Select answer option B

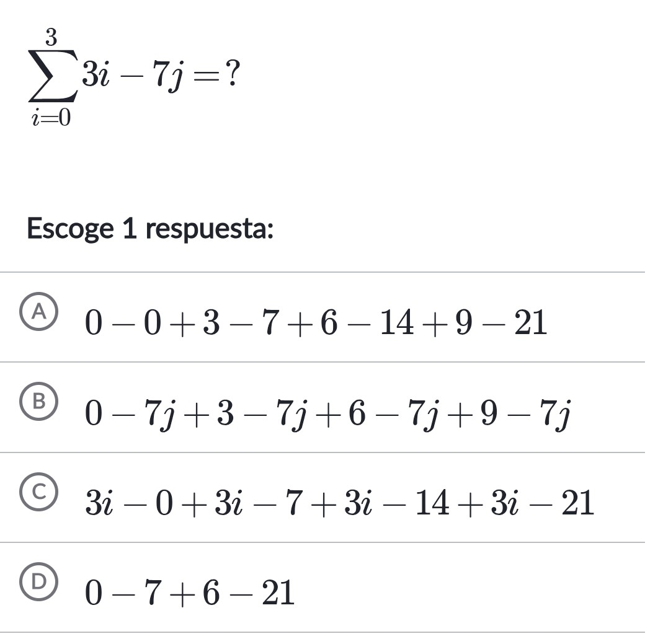pos(310,410)
